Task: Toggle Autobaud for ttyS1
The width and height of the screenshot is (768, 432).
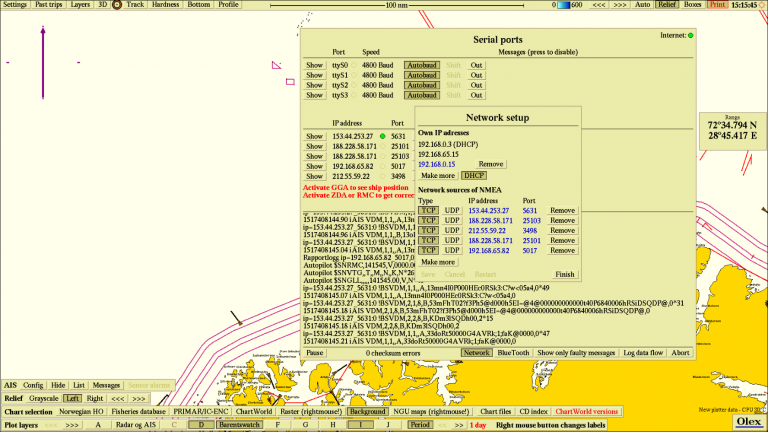Action: pyautogui.click(x=422, y=75)
